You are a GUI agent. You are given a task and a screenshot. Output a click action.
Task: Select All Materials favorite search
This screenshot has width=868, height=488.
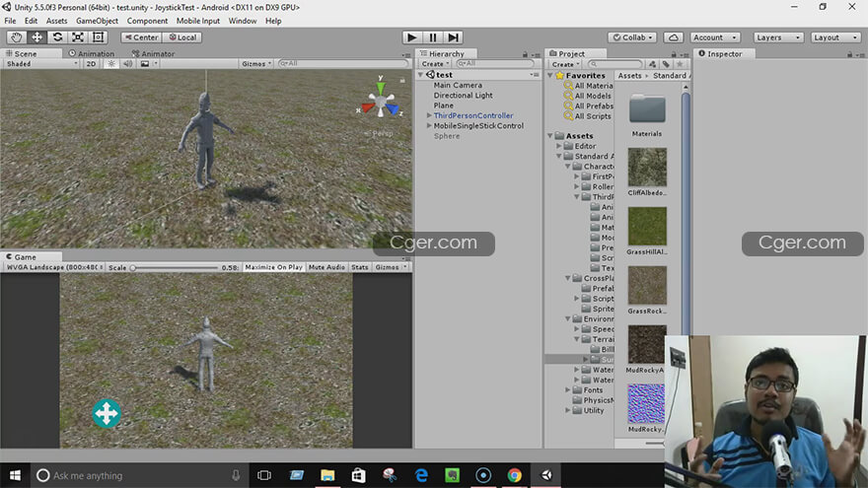click(x=588, y=86)
